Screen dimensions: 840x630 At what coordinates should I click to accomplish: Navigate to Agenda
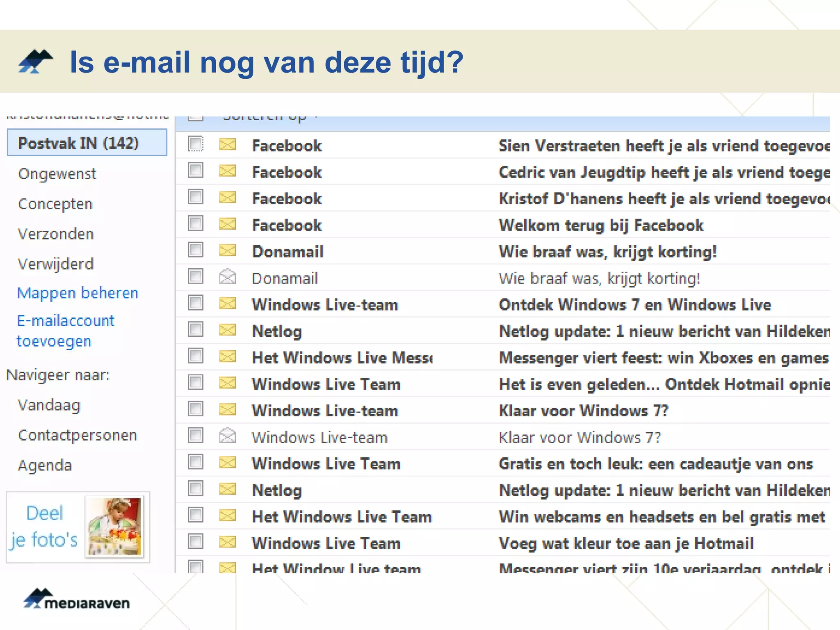[x=45, y=466]
